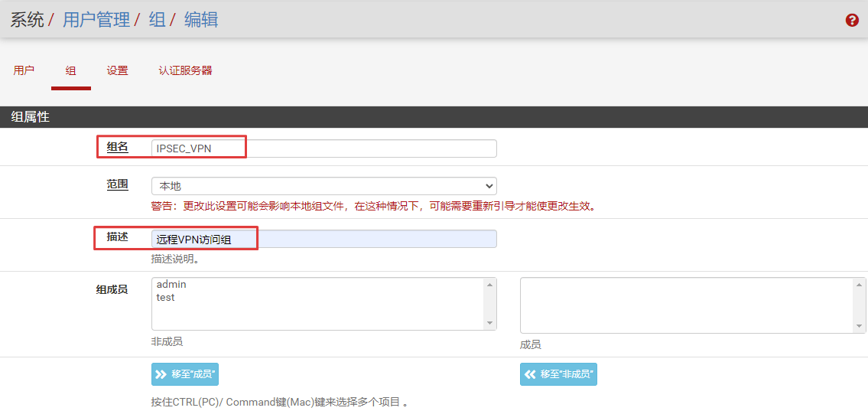Click up arrow of non-members list scrollbar

pos(490,285)
